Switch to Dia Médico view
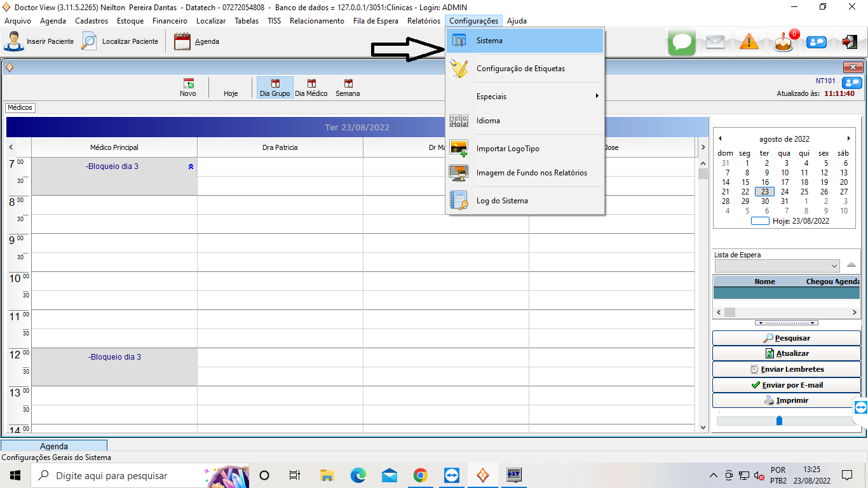 311,88
